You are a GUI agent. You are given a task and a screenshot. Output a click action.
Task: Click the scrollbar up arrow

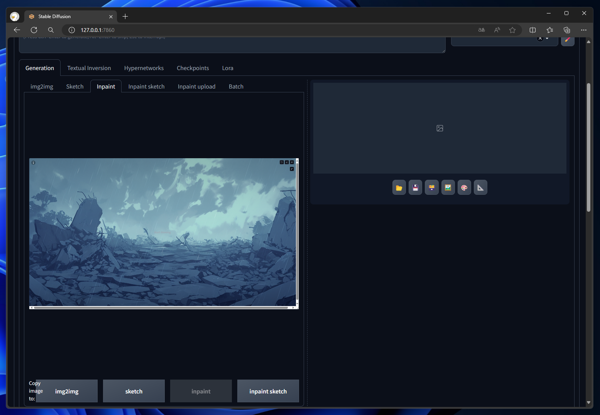(x=589, y=41)
